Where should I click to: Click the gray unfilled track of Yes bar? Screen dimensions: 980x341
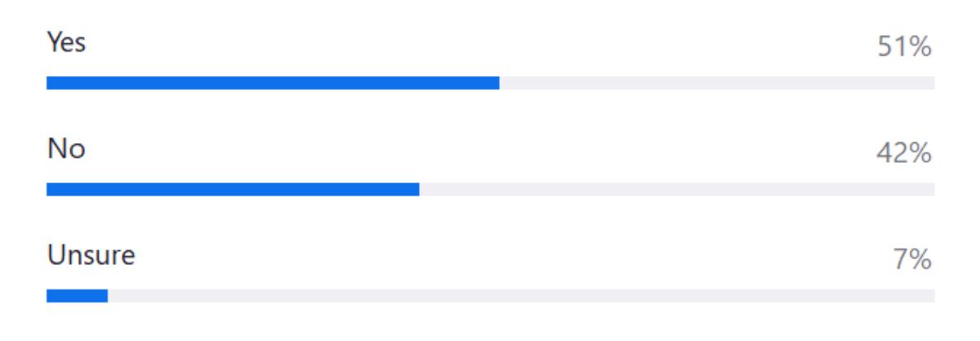pyautogui.click(x=717, y=83)
